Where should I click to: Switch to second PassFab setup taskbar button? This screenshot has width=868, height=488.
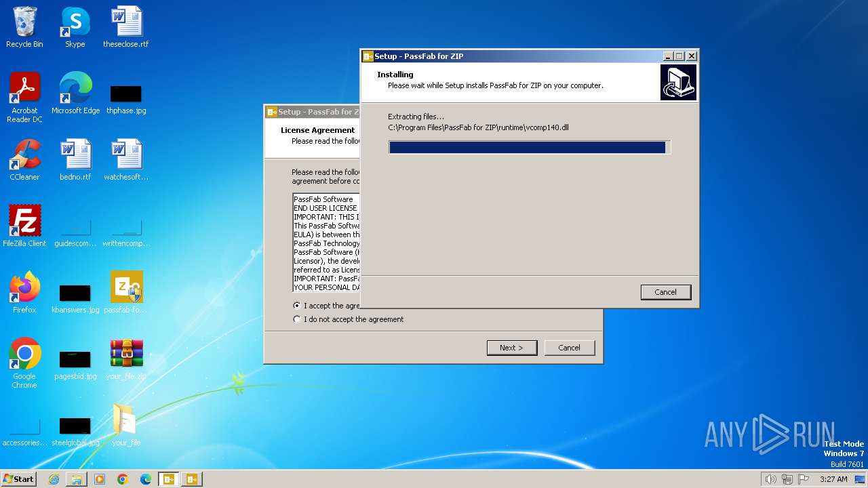(192, 479)
